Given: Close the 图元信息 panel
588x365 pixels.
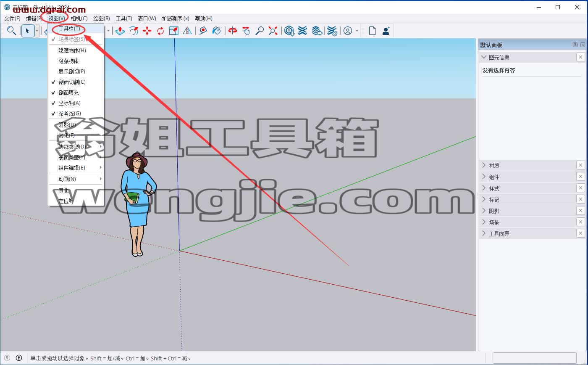Looking at the screenshot, I should (580, 57).
